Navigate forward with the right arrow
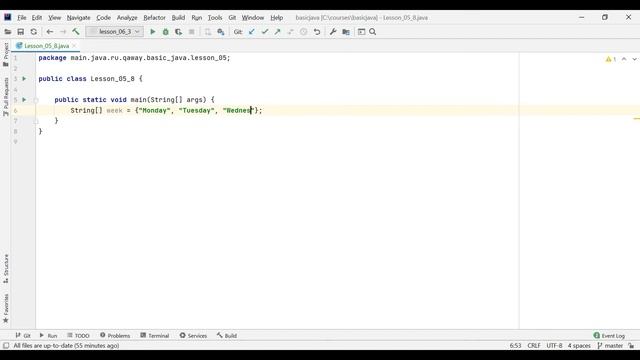Image resolution: width=640 pixels, height=360 pixels. pos(63,32)
